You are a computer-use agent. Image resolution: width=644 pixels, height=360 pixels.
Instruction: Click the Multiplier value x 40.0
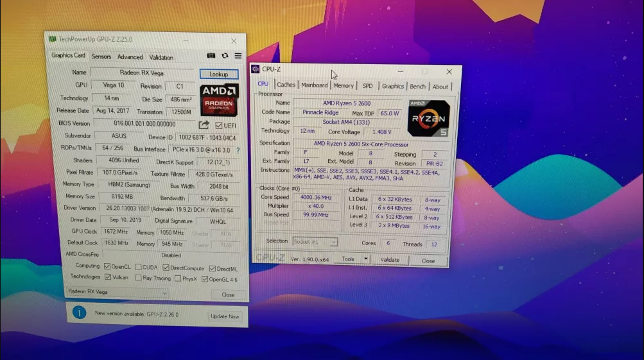tap(316, 206)
